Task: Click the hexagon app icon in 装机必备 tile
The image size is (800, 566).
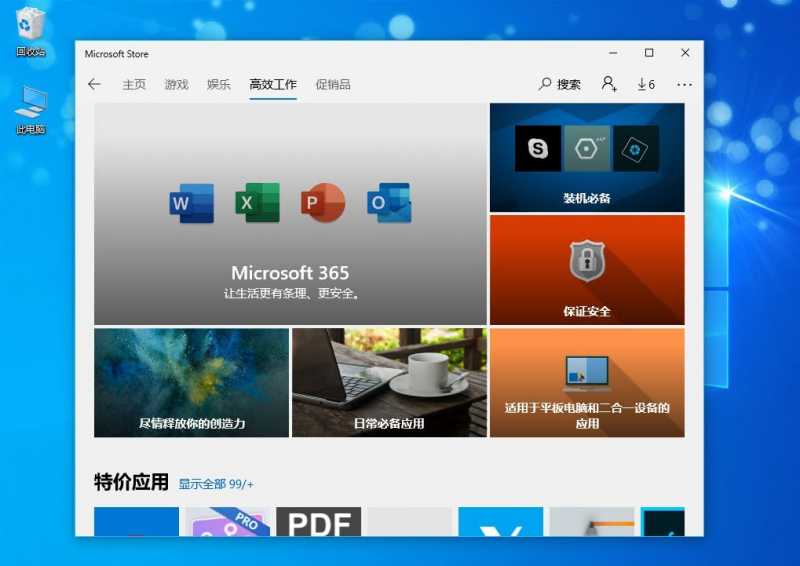Action: click(587, 149)
